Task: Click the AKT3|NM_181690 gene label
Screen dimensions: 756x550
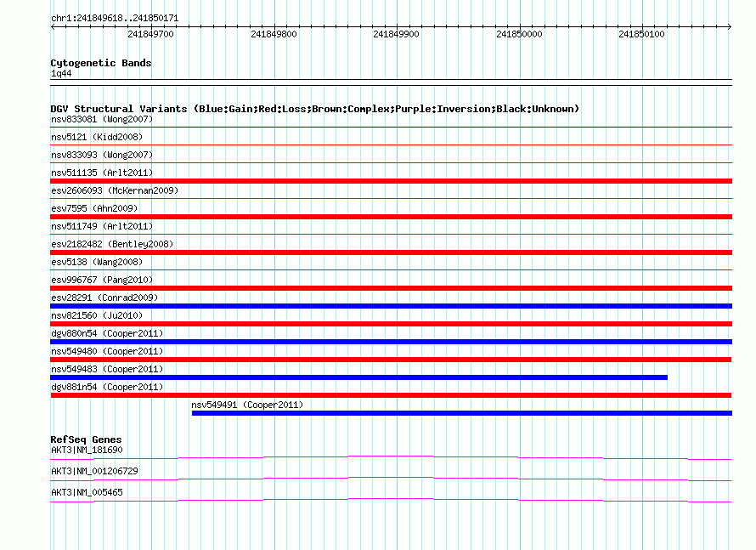Action: tap(87, 450)
